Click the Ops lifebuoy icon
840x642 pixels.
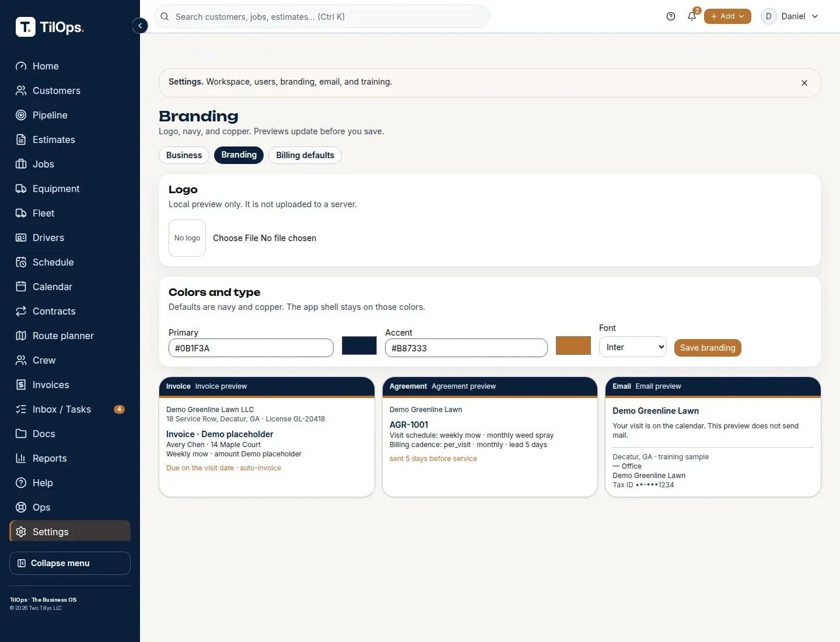coord(21,507)
